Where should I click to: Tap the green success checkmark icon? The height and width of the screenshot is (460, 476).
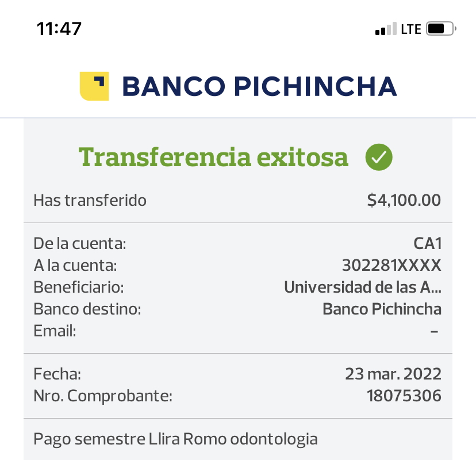379,157
